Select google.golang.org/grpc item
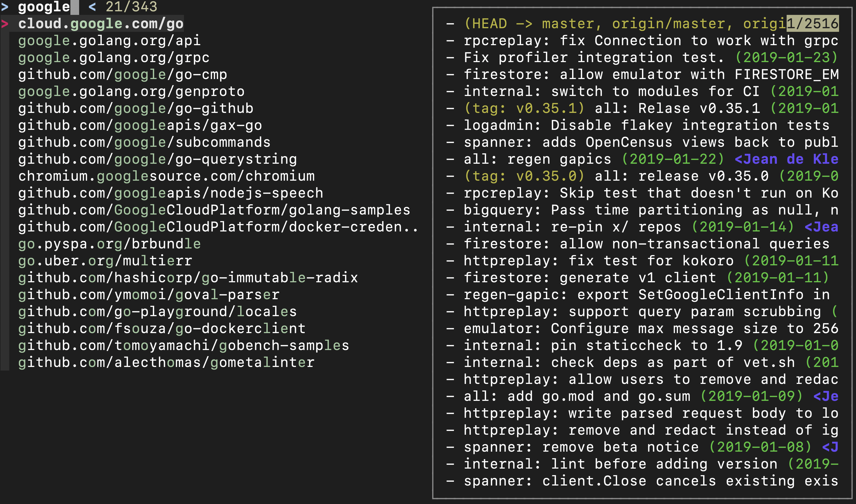The height and width of the screenshot is (504, 856). pyautogui.click(x=114, y=58)
